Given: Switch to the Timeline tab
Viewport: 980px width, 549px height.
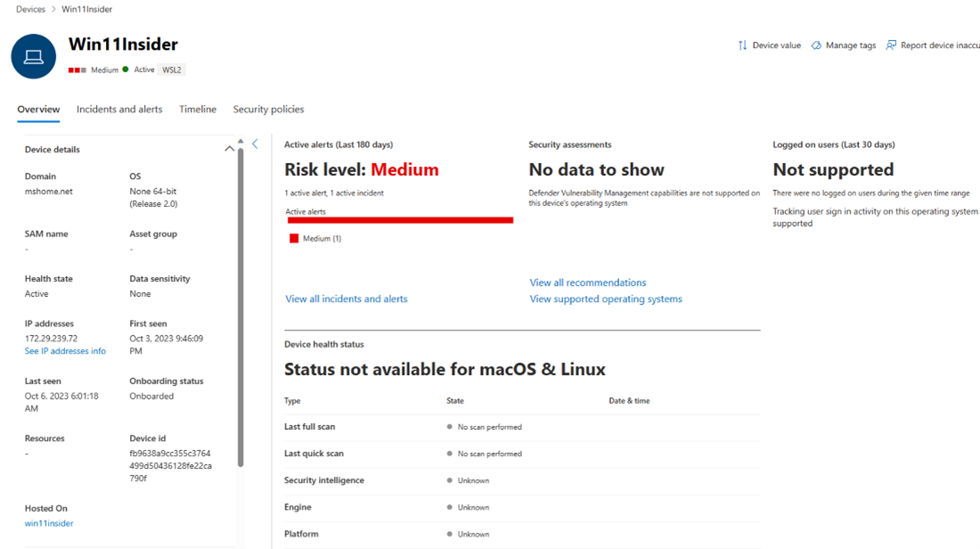Looking at the screenshot, I should point(198,109).
